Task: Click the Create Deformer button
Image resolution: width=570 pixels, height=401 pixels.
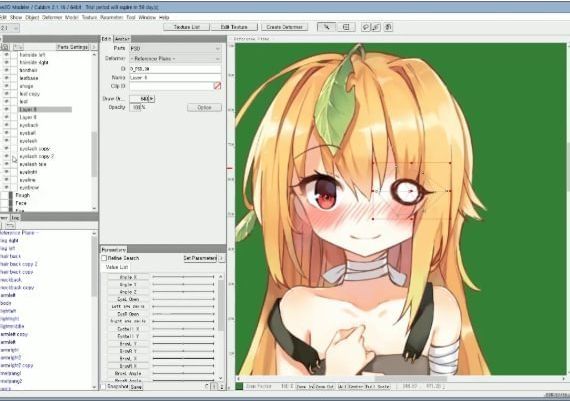Action: (x=284, y=27)
